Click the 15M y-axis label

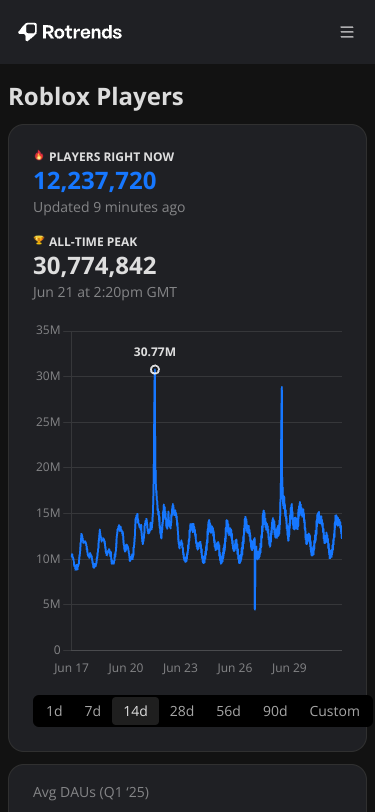49,513
